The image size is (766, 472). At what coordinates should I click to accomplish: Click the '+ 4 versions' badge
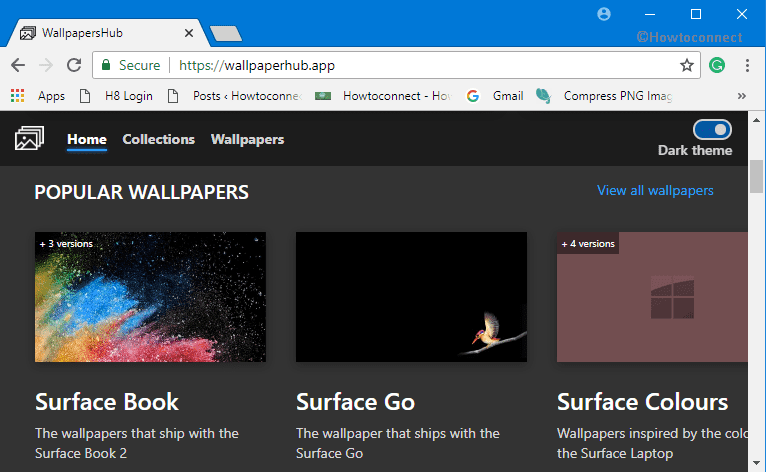pos(588,243)
